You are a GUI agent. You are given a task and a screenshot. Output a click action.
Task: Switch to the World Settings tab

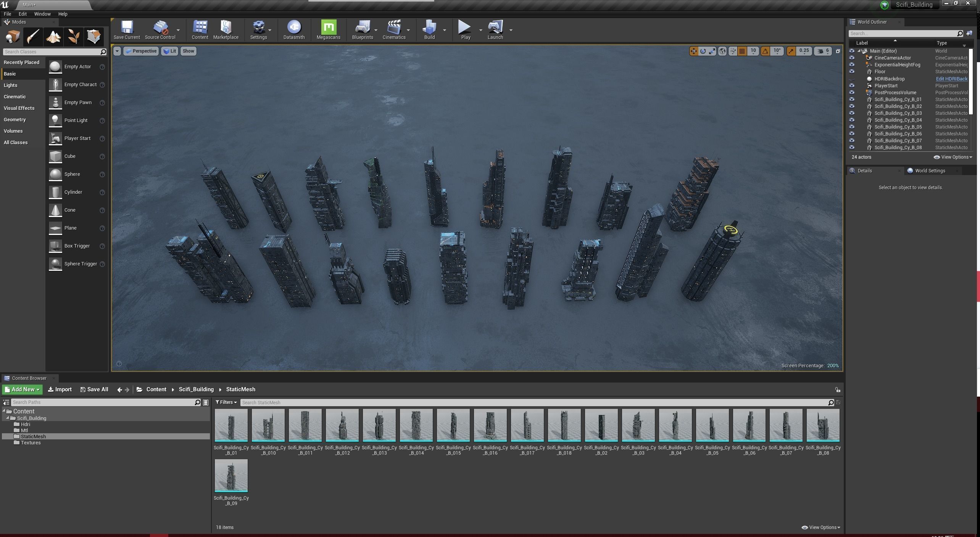pos(929,171)
